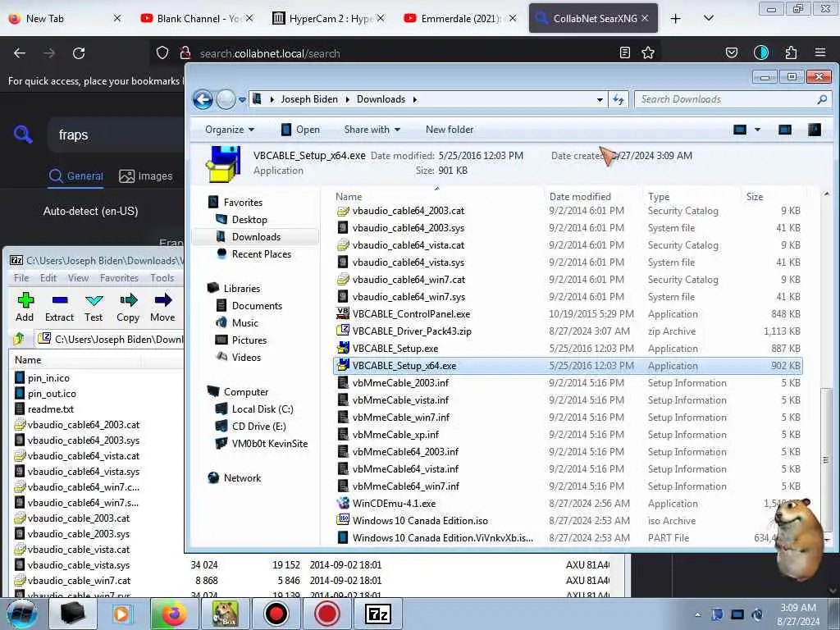The height and width of the screenshot is (630, 840).
Task: Change view icon in Explorer toolbar
Action: tap(740, 130)
